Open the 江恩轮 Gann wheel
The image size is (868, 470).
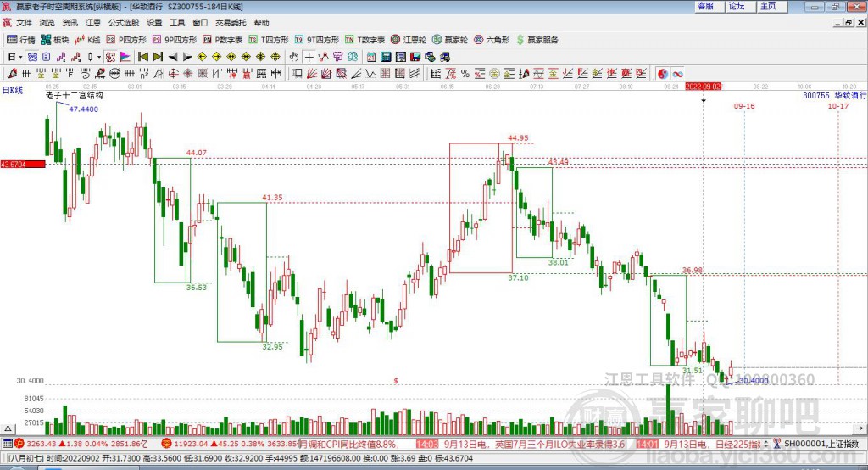(x=409, y=40)
